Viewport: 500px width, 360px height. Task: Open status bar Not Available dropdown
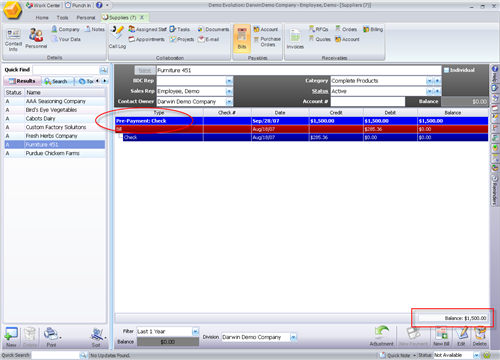click(476, 355)
